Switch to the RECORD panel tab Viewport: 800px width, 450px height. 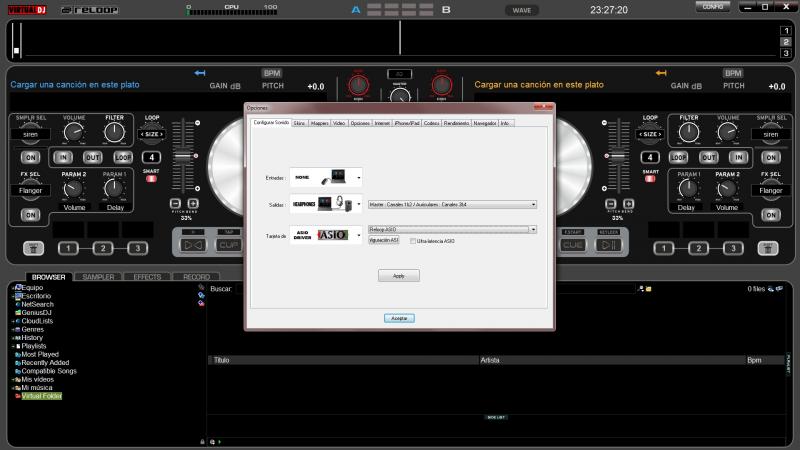coord(196,277)
